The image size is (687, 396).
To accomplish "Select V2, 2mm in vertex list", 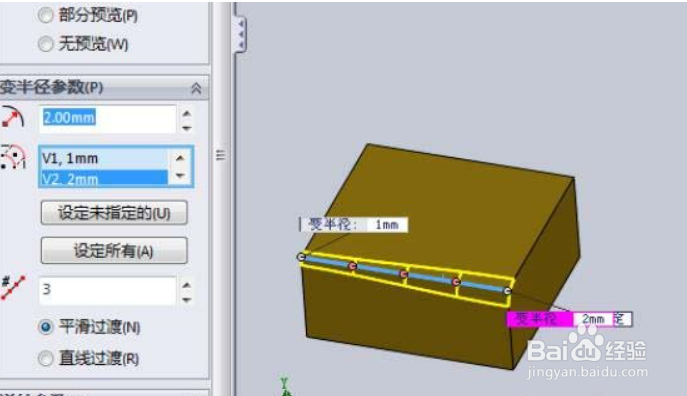I will pos(104,178).
